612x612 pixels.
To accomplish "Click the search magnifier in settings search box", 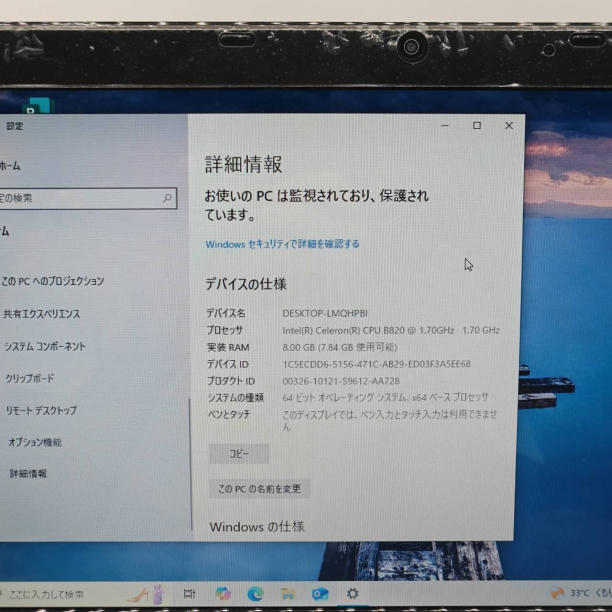I will 167,198.
